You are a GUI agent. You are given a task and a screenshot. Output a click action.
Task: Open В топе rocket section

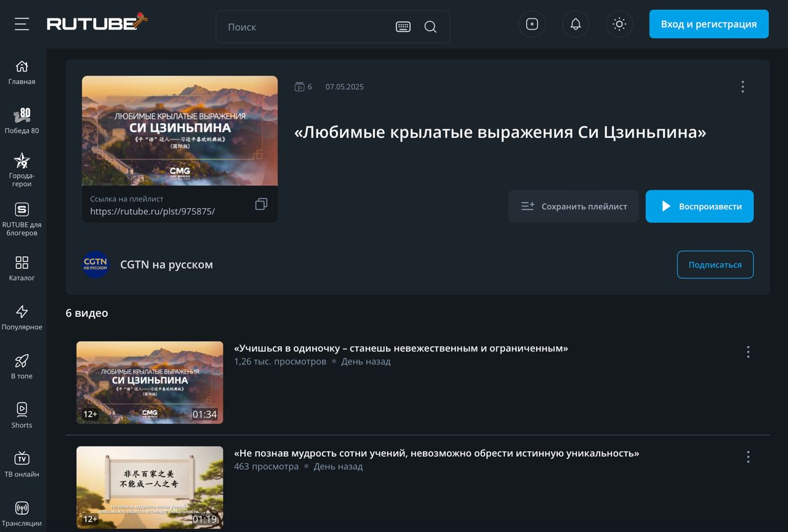click(22, 366)
